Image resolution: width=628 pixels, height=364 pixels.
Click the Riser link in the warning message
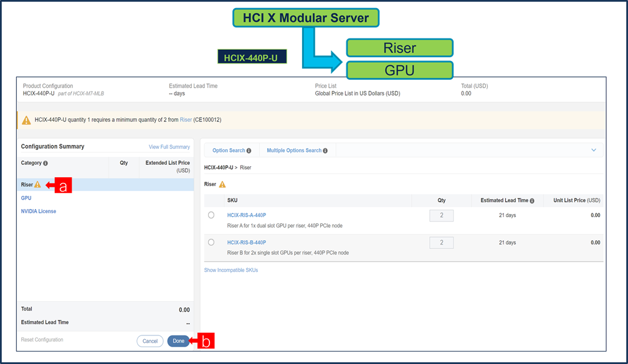click(x=186, y=119)
